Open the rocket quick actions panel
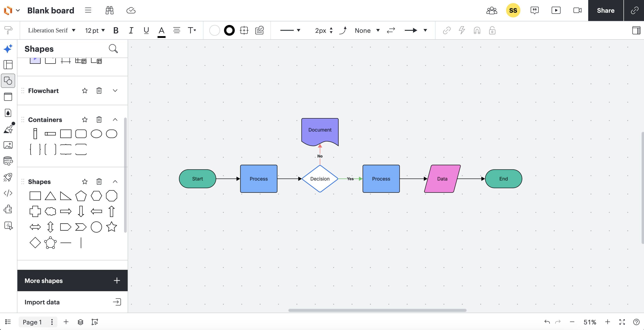This screenshot has width=644, height=330. 8,177
